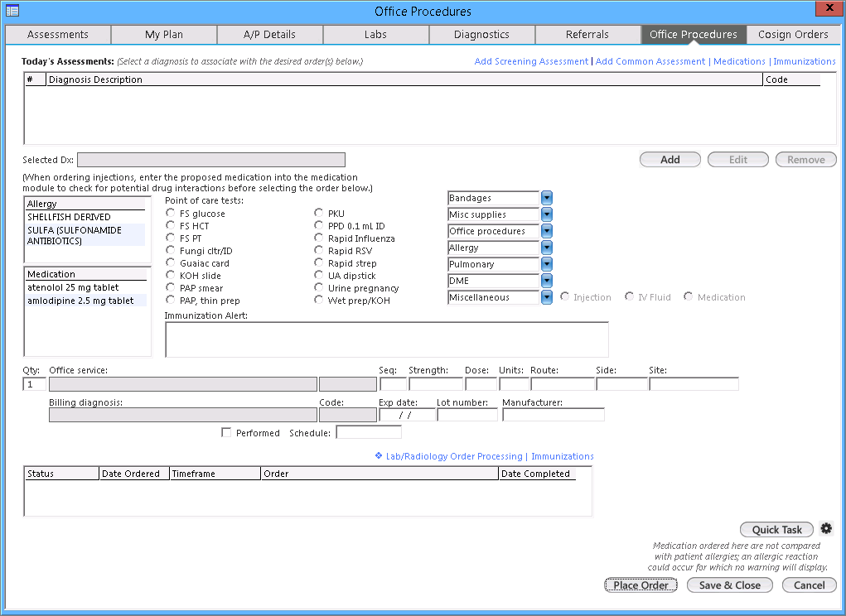Screen dimensions: 846x616
Task: Choose the Rapid Influenza test
Action: click(319, 238)
